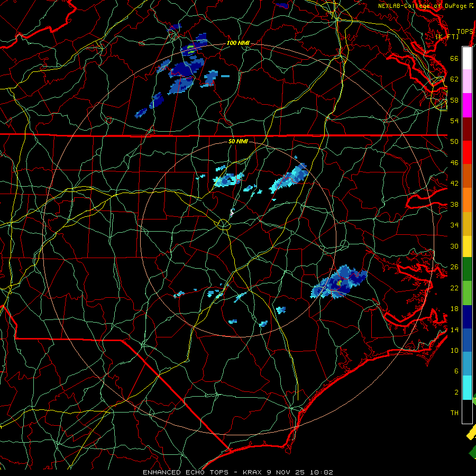The image size is (476, 476).
Task: Click the '50 NMI' range ring label
Action: tap(238, 141)
